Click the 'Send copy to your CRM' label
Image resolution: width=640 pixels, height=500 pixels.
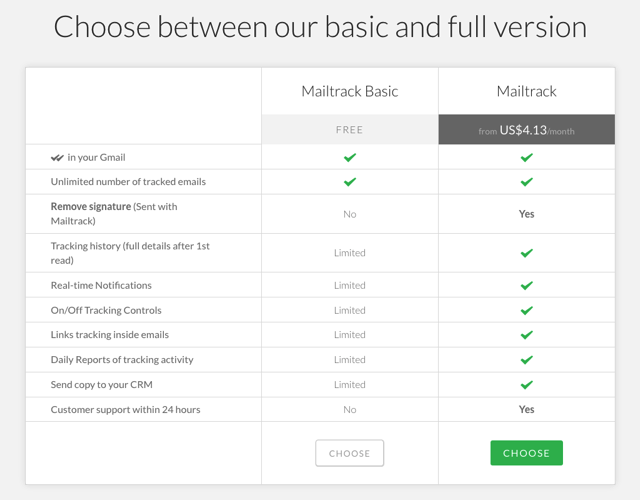tap(102, 384)
